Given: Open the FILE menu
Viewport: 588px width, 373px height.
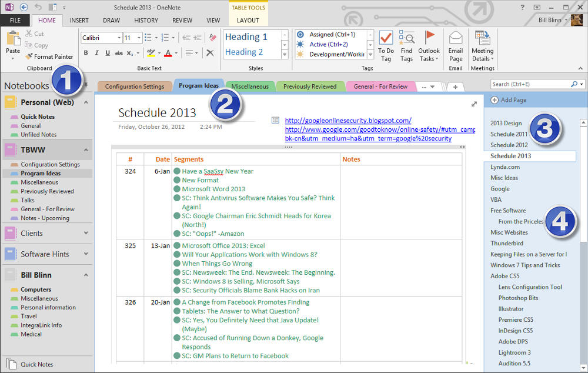Looking at the screenshot, I should coord(15,21).
